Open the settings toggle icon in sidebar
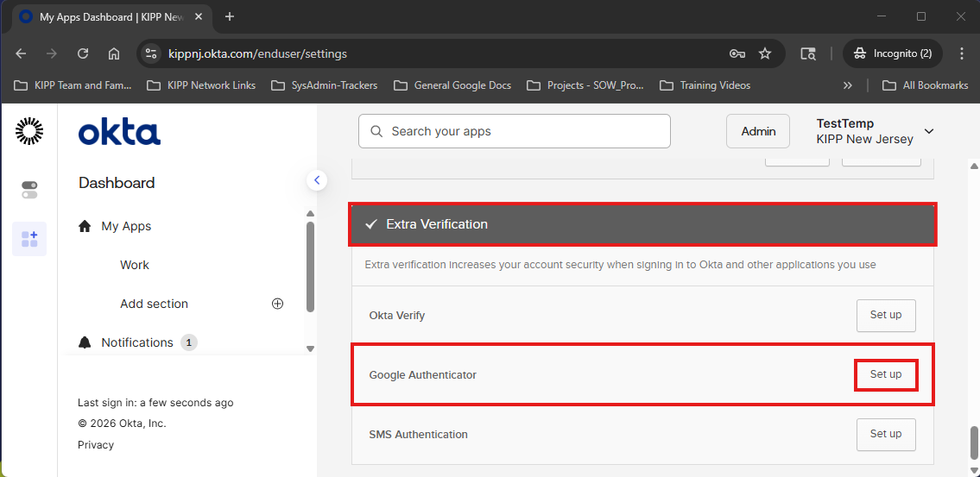980x477 pixels. [x=29, y=190]
